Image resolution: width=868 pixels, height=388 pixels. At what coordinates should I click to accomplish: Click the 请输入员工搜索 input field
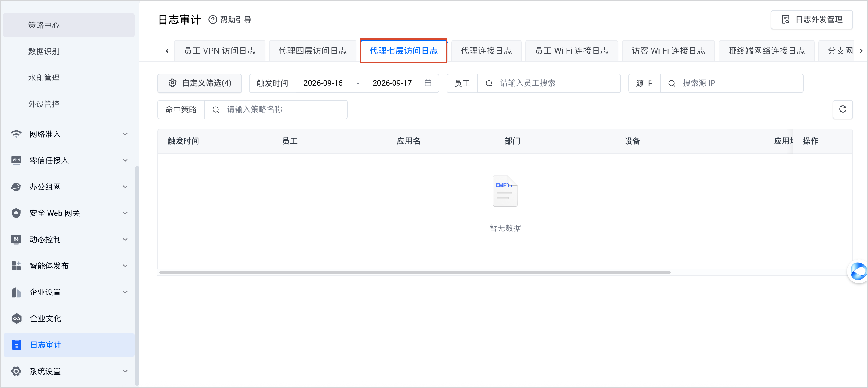(x=549, y=83)
